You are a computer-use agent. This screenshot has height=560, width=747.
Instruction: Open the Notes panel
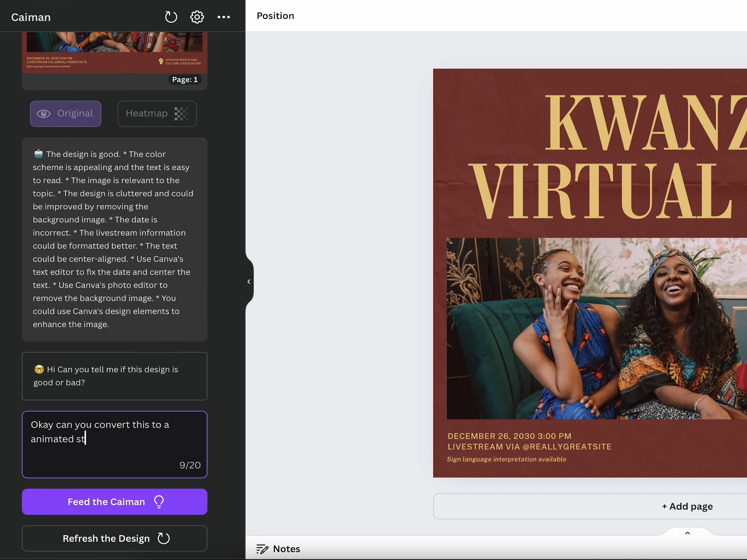(286, 549)
